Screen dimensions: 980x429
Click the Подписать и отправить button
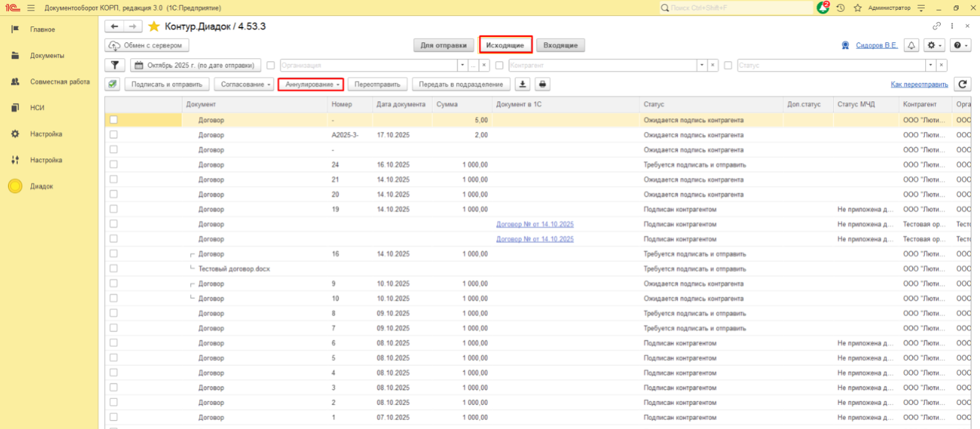(166, 84)
